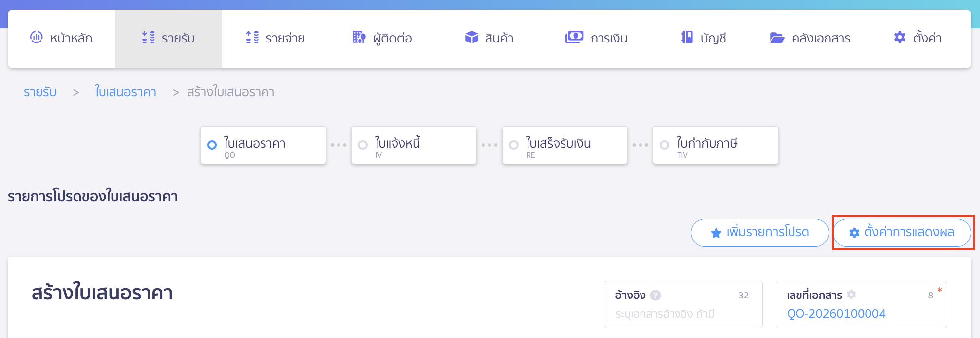Select the ใบแจ้งหนี้ IV document step
The height and width of the screenshot is (338, 980).
coord(414,145)
